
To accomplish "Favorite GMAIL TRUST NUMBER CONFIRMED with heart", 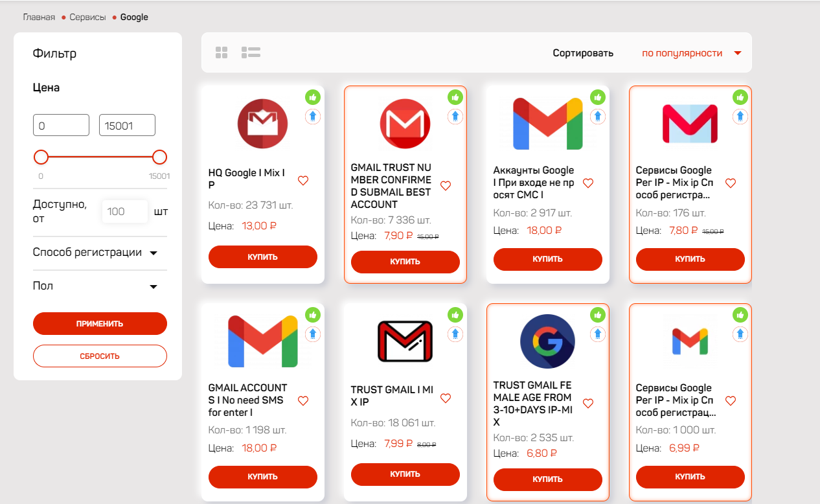I will 446,186.
